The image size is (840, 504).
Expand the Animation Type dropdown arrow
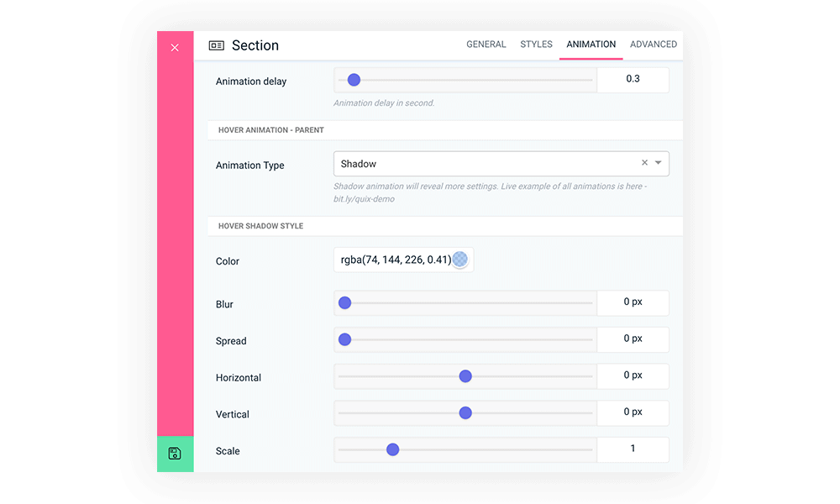(659, 163)
